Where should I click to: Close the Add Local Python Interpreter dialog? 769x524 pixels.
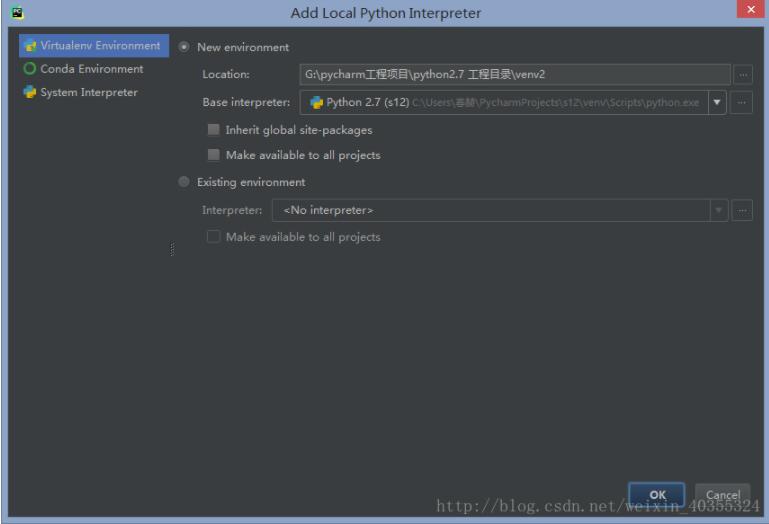click(x=751, y=9)
